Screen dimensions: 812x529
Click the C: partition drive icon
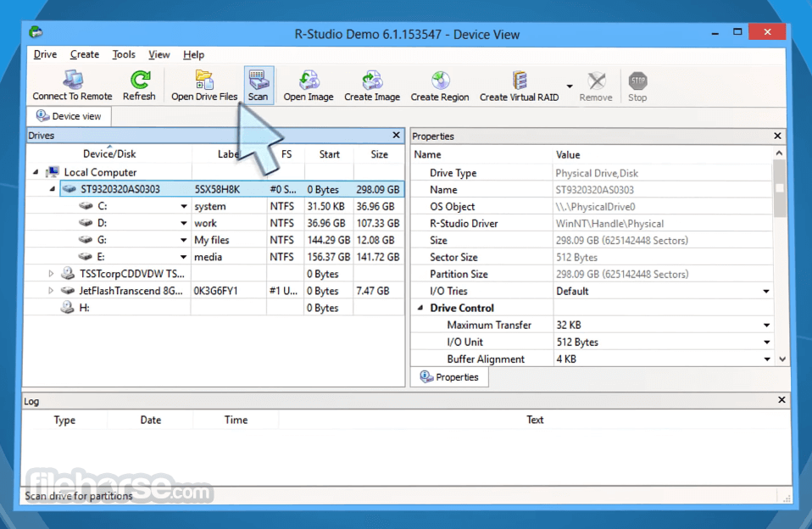(86, 206)
